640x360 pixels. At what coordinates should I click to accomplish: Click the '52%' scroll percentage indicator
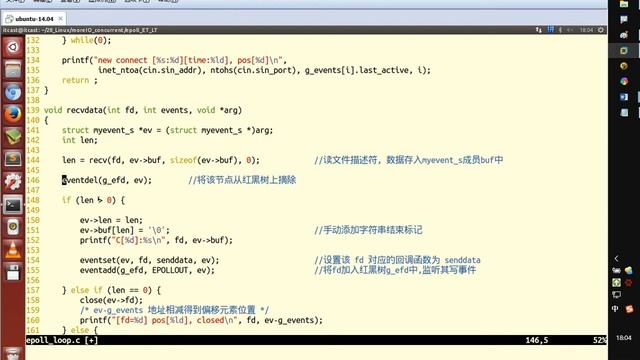[x=600, y=340]
